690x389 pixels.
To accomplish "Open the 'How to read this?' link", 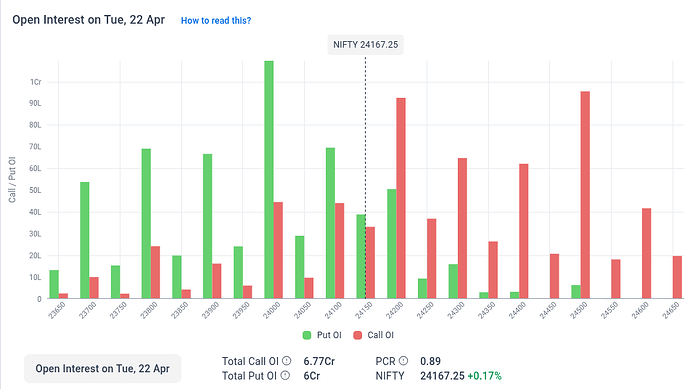I will (x=216, y=20).
